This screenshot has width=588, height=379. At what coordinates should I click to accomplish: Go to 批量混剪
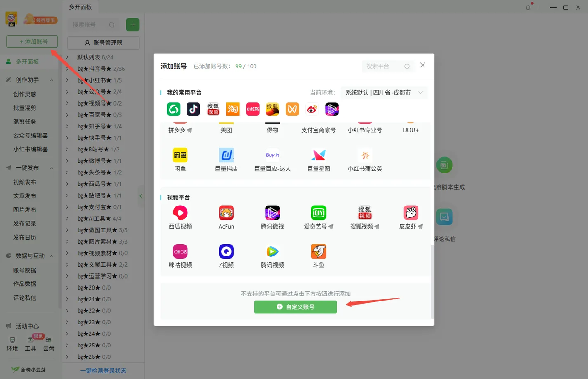25,108
